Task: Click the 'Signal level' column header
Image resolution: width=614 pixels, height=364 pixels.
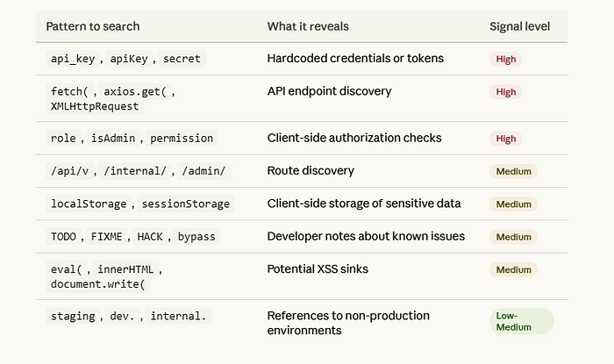Action: tap(519, 26)
